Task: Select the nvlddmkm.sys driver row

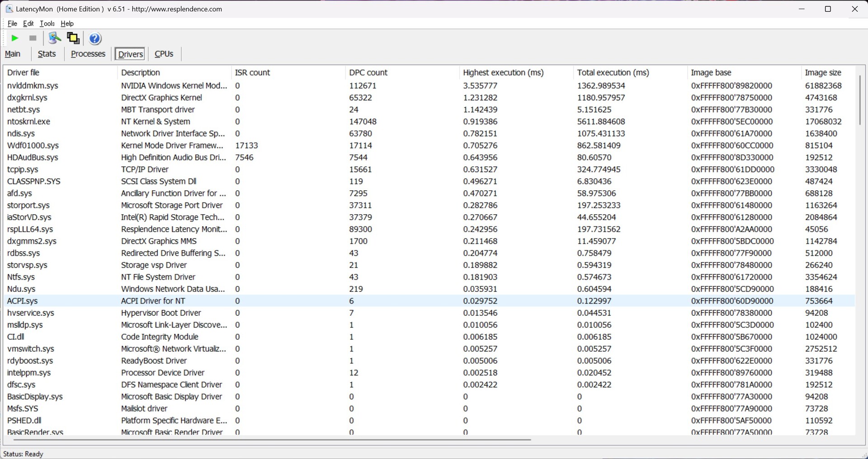Action: pos(33,86)
